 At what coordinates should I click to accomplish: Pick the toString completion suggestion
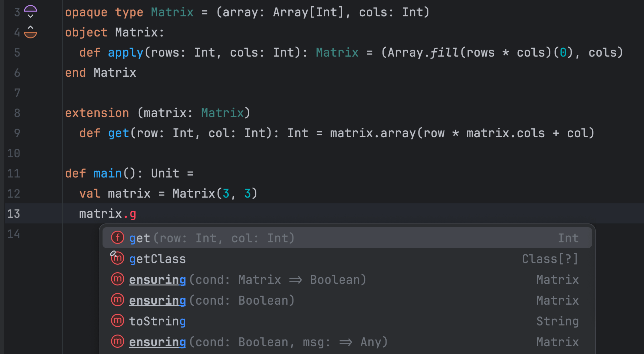click(157, 321)
